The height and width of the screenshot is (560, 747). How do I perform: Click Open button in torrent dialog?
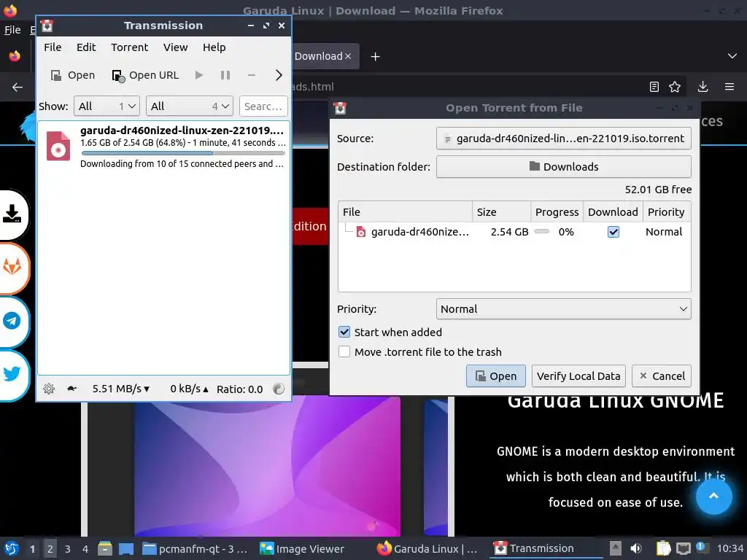click(x=495, y=376)
